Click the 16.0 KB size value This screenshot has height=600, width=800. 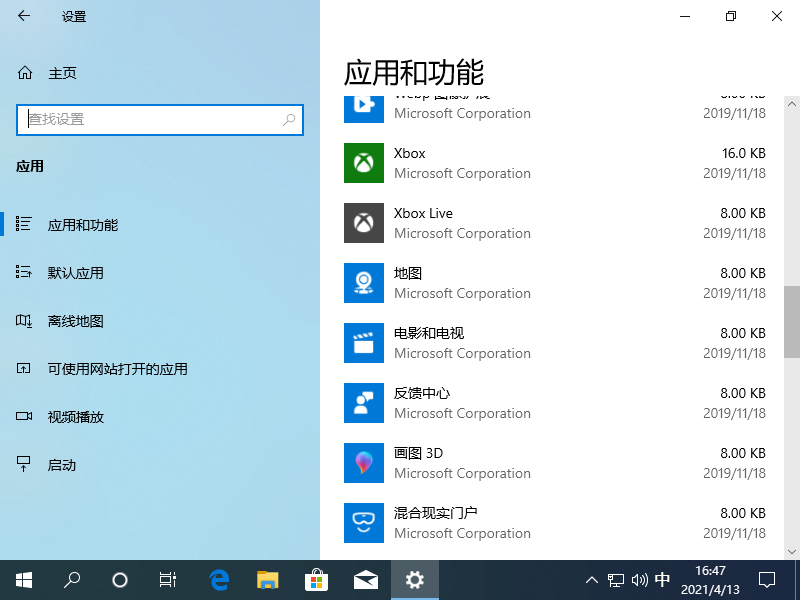tap(743, 153)
